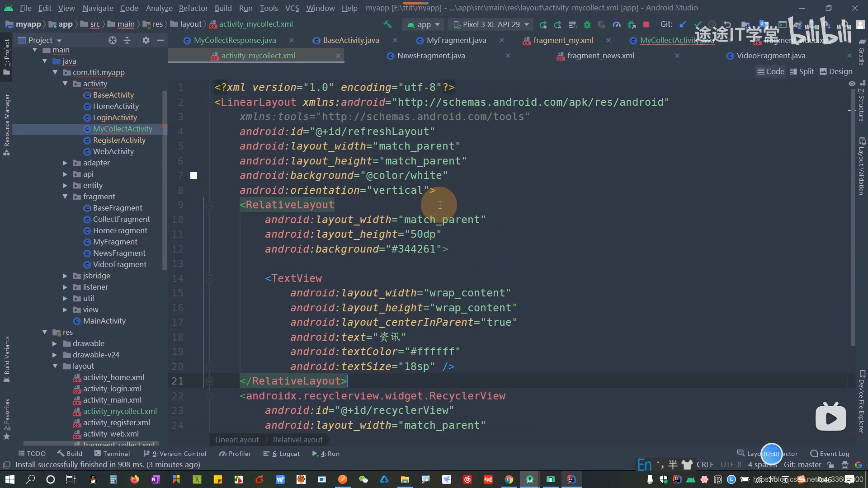Click the Attach Debugger to Android Process icon
This screenshot has height=488, width=868.
click(x=632, y=24)
